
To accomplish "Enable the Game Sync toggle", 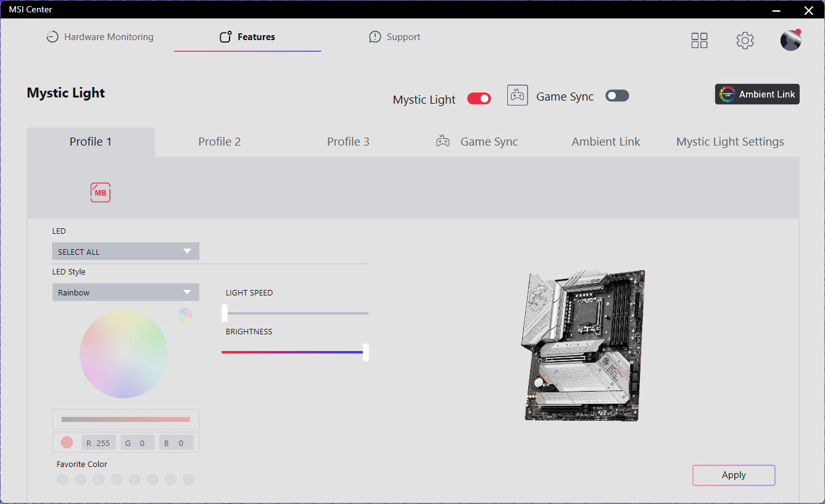I will [617, 95].
